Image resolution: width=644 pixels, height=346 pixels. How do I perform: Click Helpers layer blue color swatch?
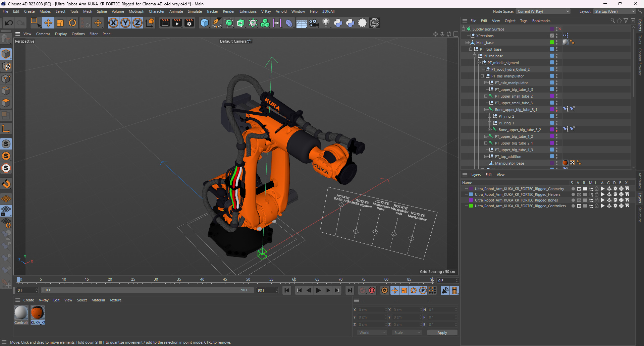(x=471, y=194)
